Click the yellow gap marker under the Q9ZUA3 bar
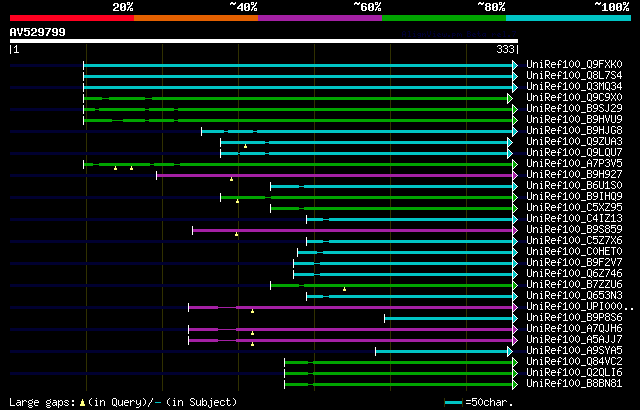Screen dimensions: 640x410 point(245,146)
